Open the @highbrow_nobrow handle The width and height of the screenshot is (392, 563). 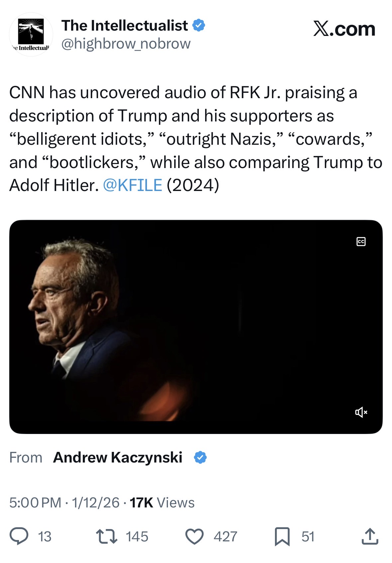(x=126, y=44)
